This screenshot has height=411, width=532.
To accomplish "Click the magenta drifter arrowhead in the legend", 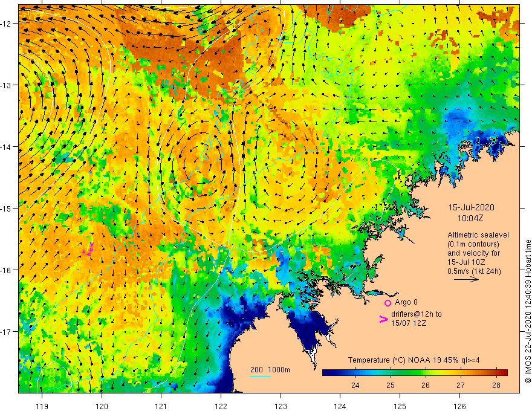I will point(383,319).
